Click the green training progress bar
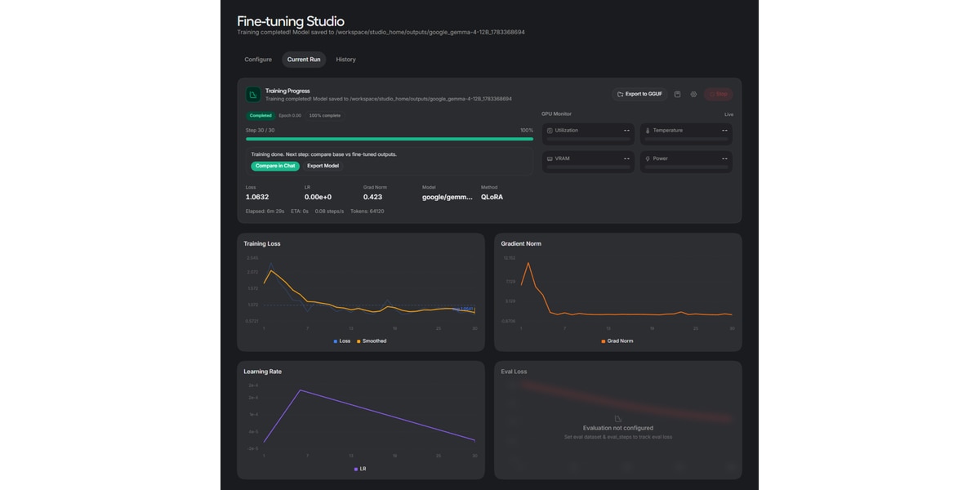This screenshot has height=490, width=980. pyautogui.click(x=390, y=139)
